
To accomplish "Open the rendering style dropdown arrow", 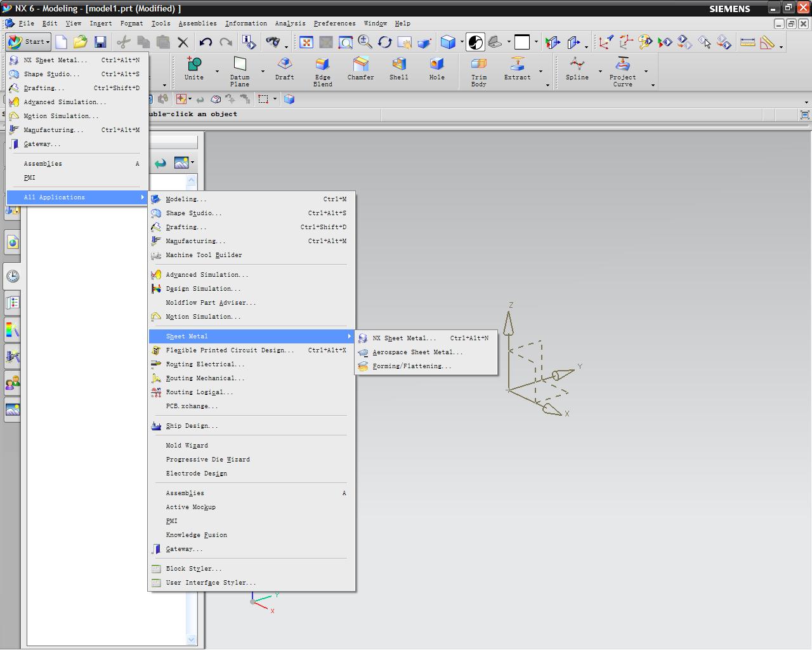I will [462, 43].
